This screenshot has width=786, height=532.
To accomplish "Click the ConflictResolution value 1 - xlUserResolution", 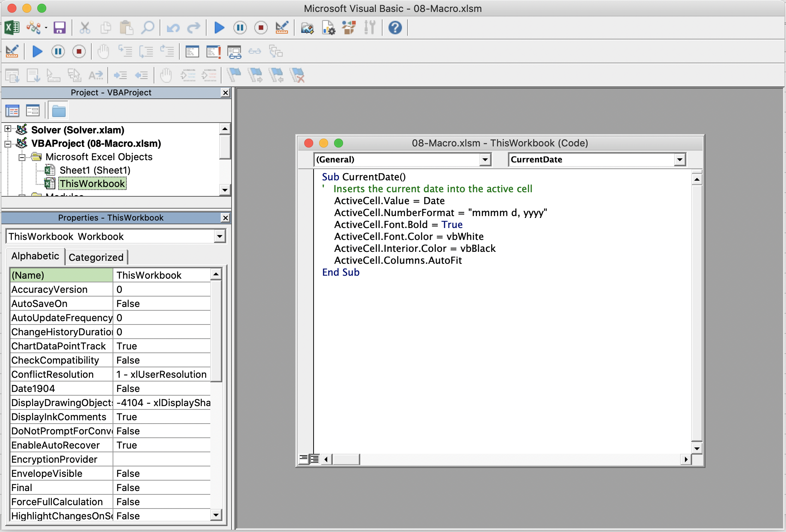I will click(161, 375).
